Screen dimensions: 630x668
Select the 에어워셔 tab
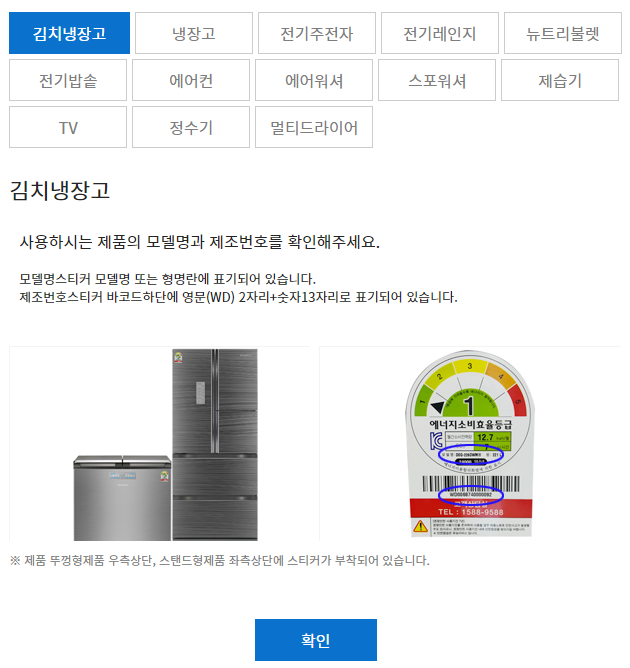click(314, 80)
